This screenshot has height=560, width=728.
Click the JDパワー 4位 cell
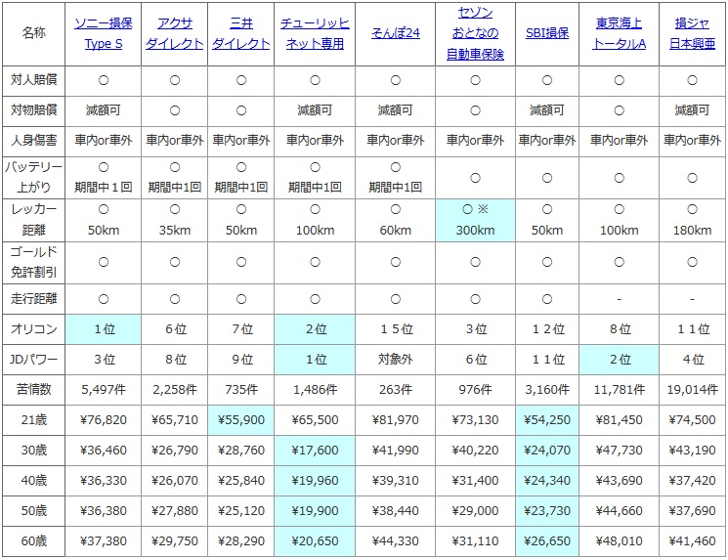[692, 360]
